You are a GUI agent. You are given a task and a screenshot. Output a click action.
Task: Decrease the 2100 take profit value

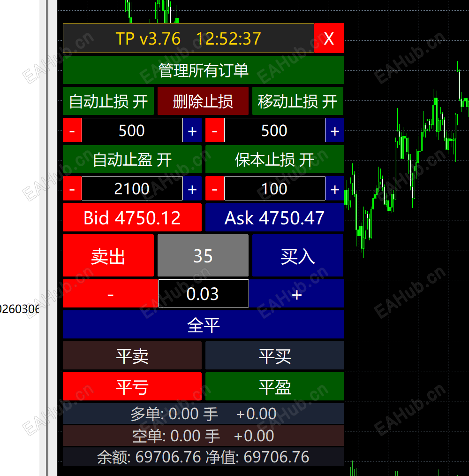point(72,188)
